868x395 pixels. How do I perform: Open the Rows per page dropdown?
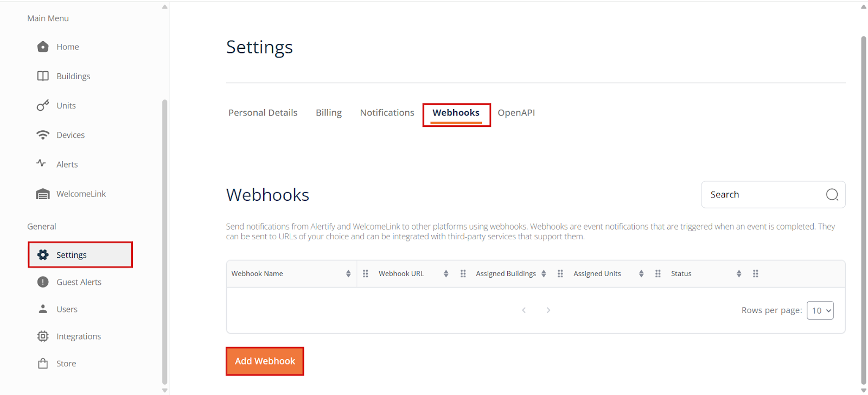point(820,310)
